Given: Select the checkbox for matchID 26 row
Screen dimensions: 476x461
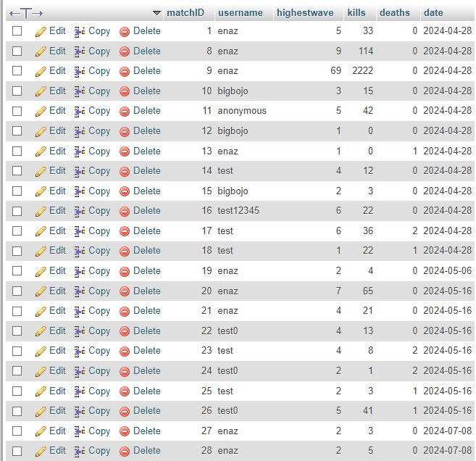Looking at the screenshot, I should (17, 411).
